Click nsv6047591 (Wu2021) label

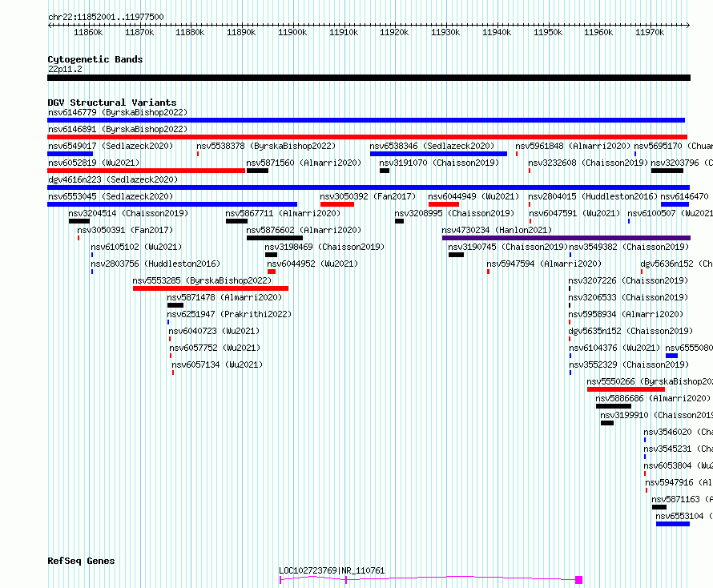[x=574, y=213]
